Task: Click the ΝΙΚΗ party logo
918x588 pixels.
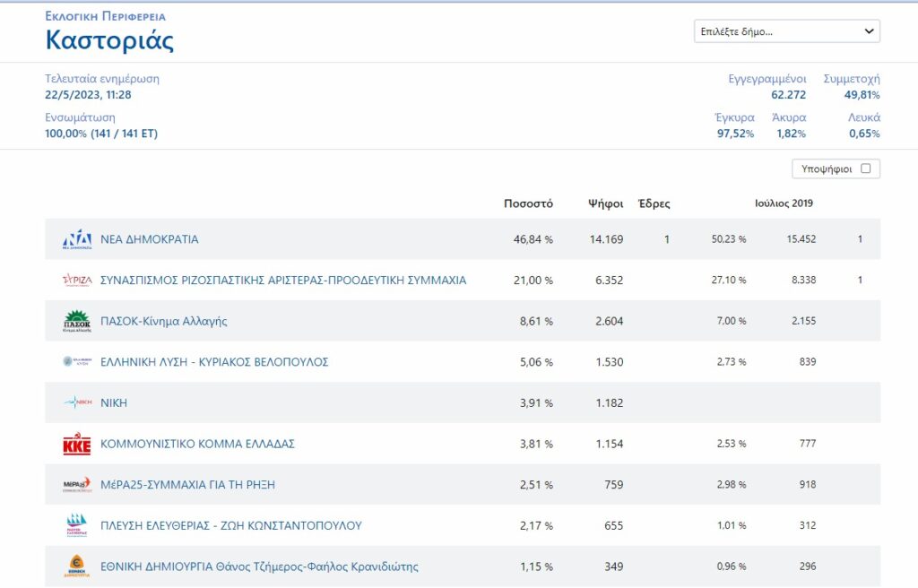Action: (x=76, y=403)
